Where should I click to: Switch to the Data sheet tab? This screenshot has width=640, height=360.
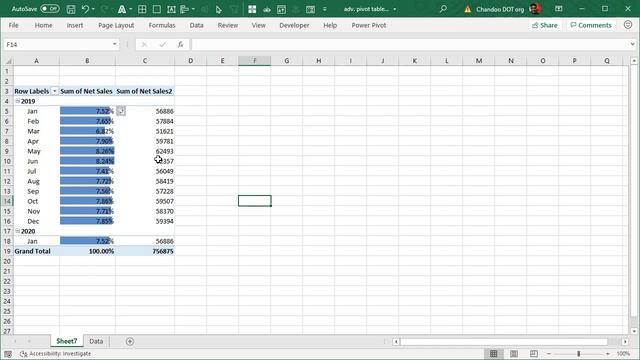[96, 341]
